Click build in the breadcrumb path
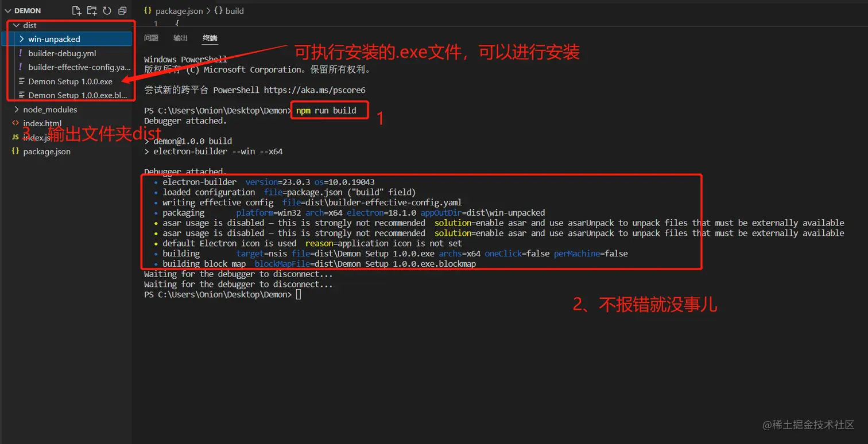Image resolution: width=868 pixels, height=444 pixels. (235, 10)
